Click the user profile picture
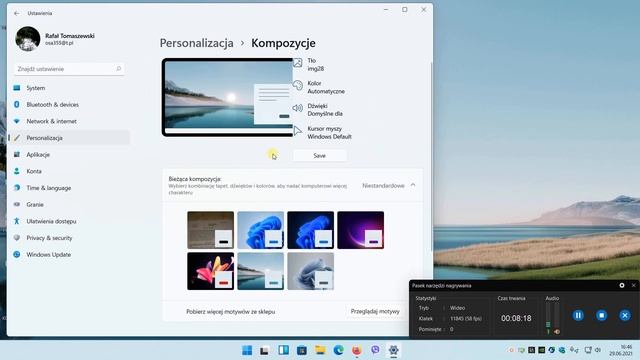 tap(28, 39)
